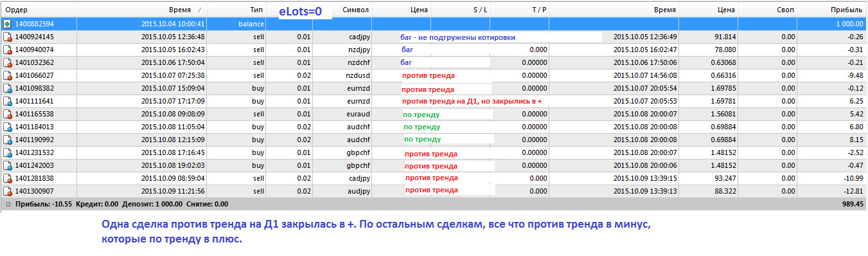This screenshot has width=868, height=256.
Task: Click the order icon next to 1401281838
Action: (7, 178)
